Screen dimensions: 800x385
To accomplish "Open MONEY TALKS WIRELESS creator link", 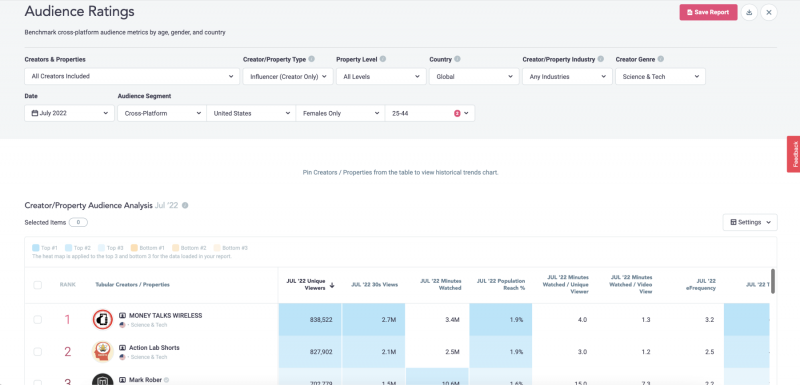I will click(165, 316).
